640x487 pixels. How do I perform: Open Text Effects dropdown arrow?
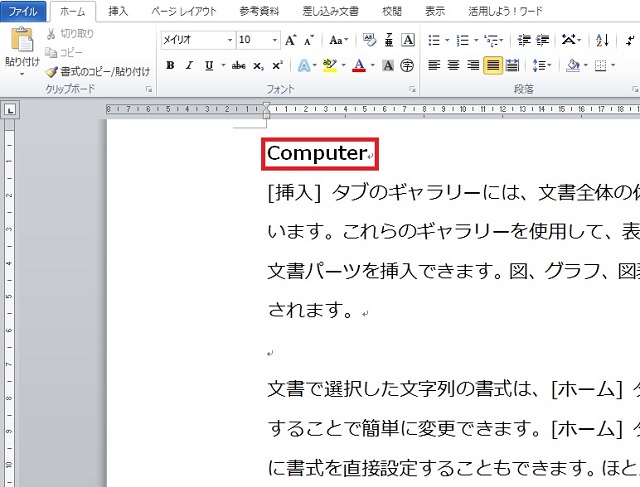(315, 65)
